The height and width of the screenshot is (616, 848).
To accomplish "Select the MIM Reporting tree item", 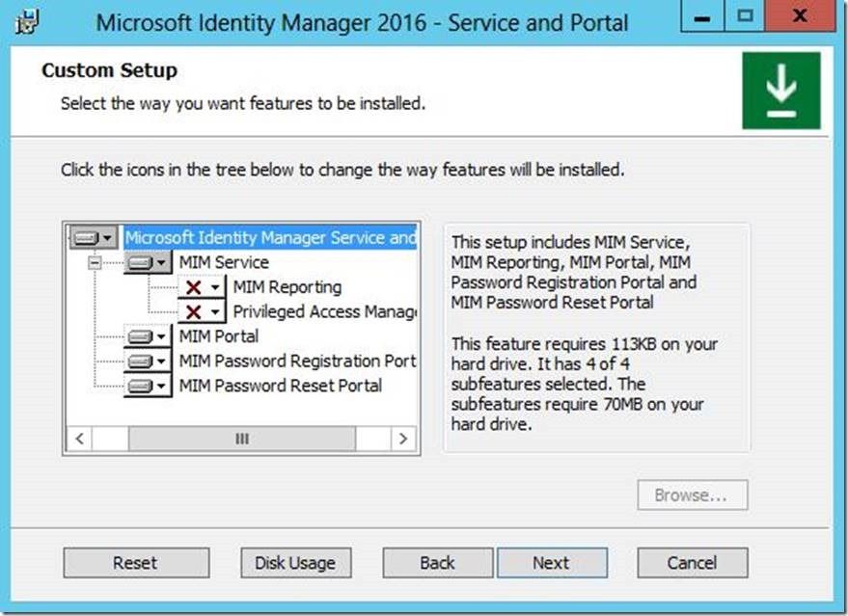I will pos(287,287).
